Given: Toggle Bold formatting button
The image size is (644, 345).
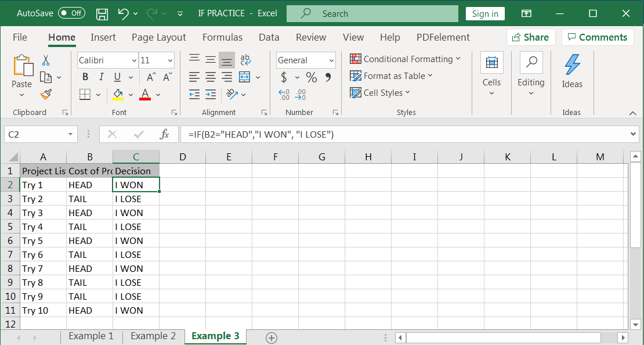Looking at the screenshot, I should [x=85, y=77].
